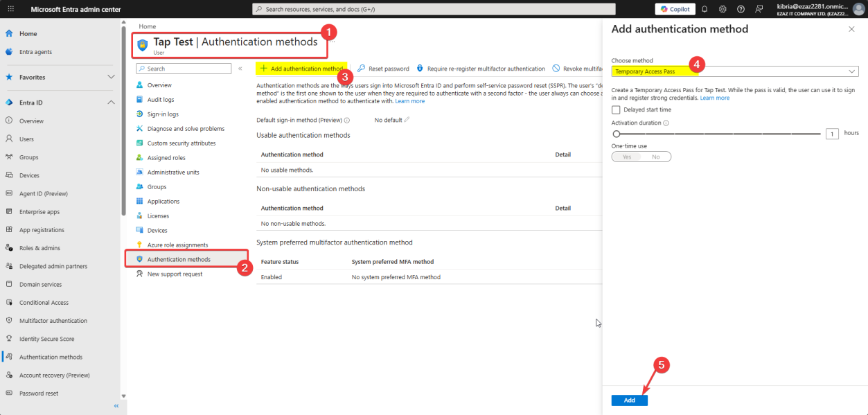Click Reset password toolbar button
Image resolution: width=868 pixels, height=415 pixels.
[383, 69]
